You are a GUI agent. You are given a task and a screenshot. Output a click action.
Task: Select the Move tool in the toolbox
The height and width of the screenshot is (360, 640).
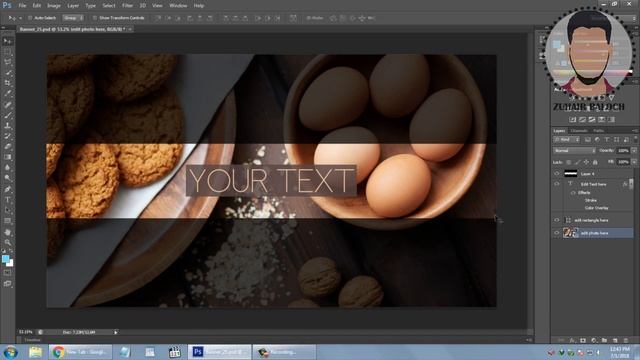(x=7, y=41)
